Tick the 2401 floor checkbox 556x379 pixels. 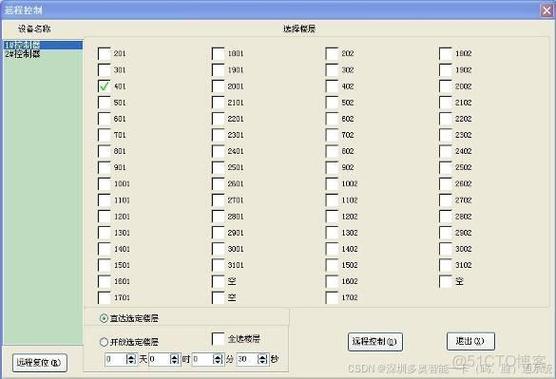coord(218,151)
